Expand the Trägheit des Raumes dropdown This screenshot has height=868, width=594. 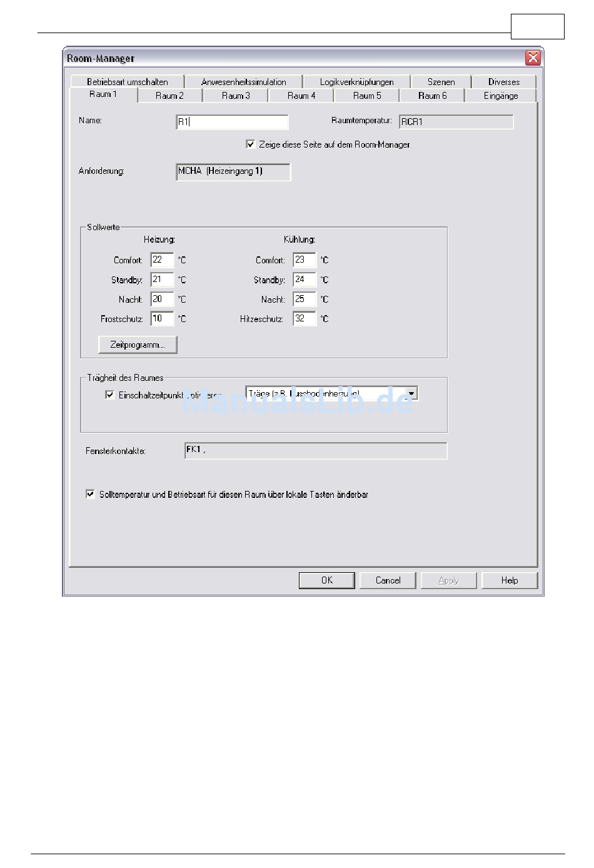411,393
